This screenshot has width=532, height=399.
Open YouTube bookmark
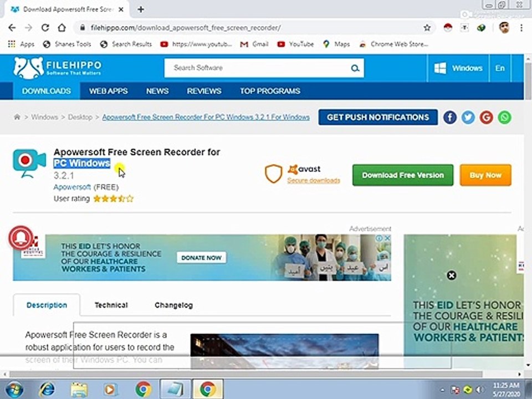click(295, 44)
